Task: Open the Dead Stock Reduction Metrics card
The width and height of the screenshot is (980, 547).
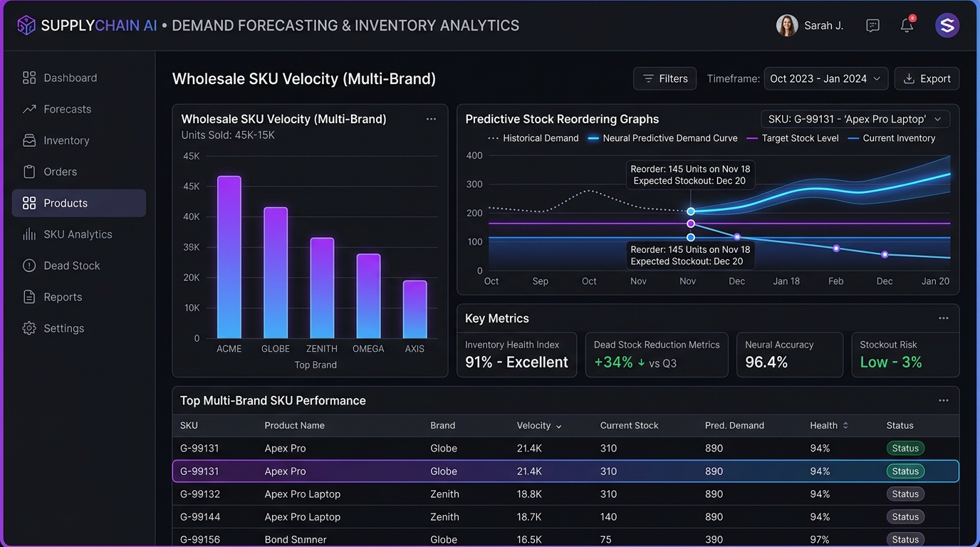Action: [657, 355]
